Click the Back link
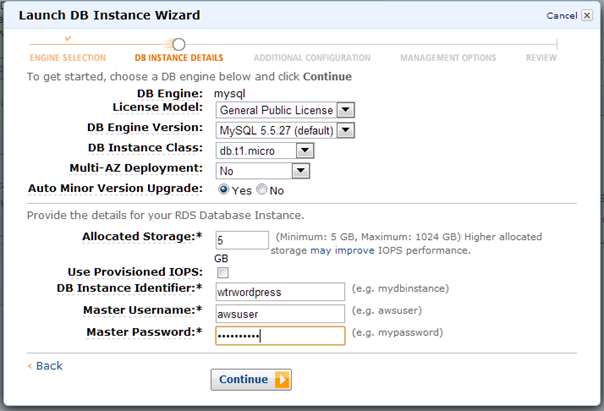The height and width of the screenshot is (411, 604). (x=45, y=366)
